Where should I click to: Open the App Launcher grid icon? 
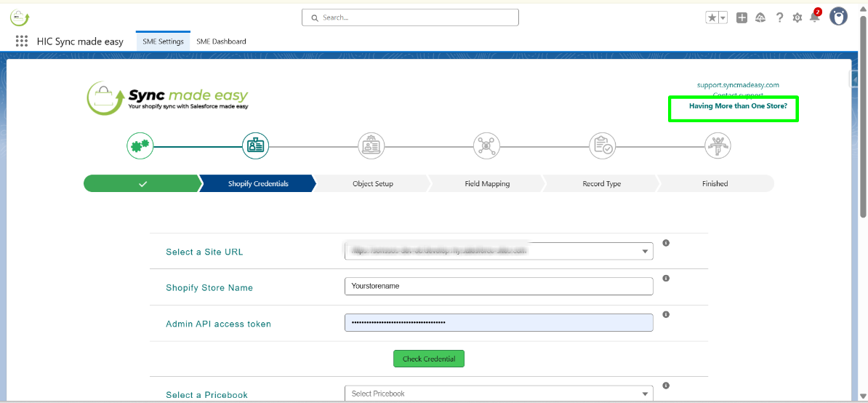[x=22, y=41]
